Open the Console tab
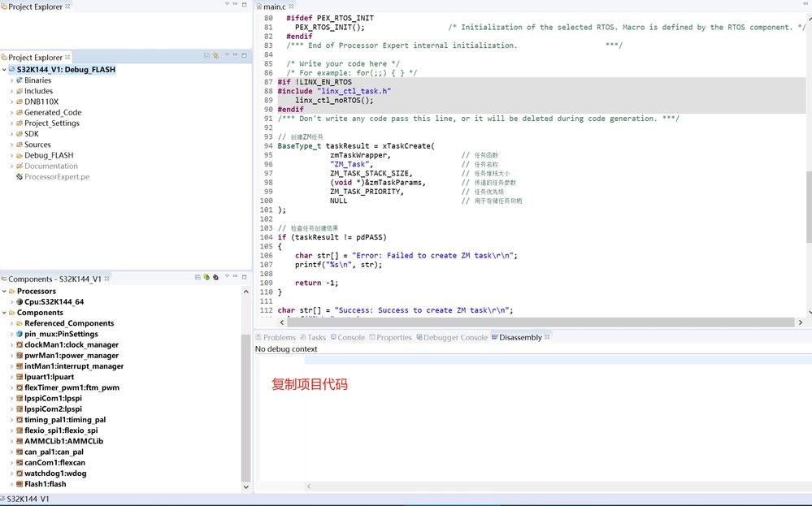Screen dimensions: 812x506 tap(348, 337)
